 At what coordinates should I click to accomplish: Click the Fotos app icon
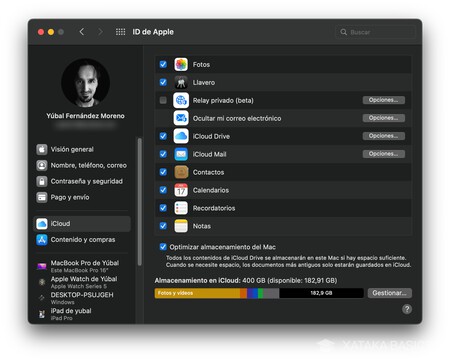(181, 64)
